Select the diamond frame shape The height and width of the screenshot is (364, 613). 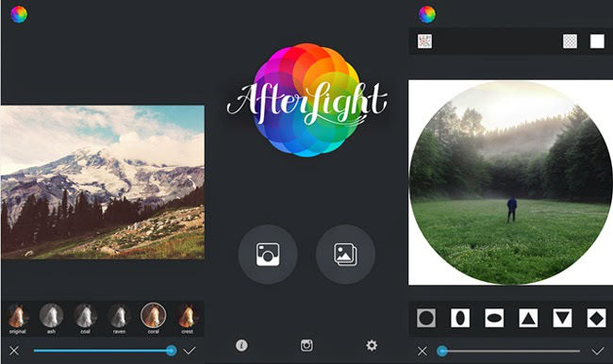(x=597, y=318)
